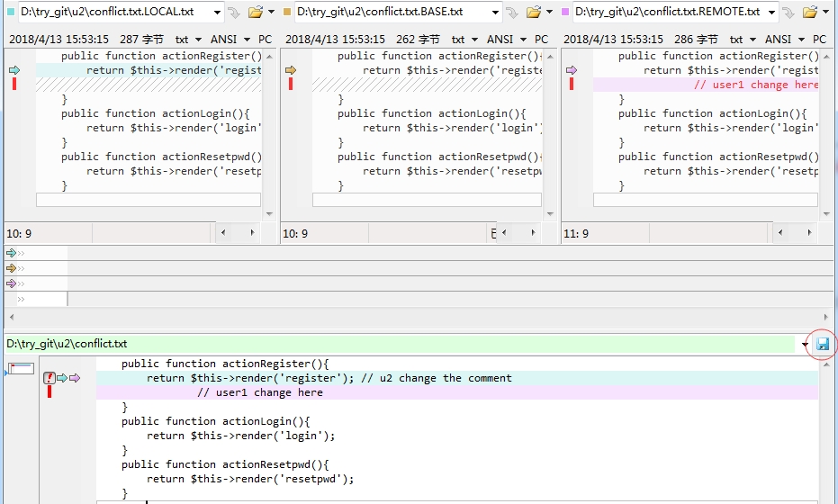Screen dimensions: 838x504
Task: Open the output file path dropdown
Action: [805, 345]
